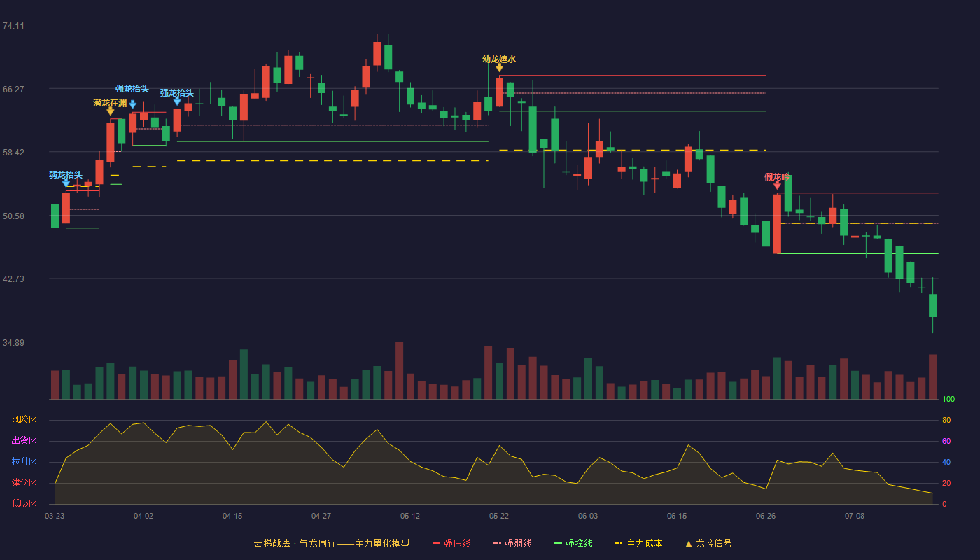Pick the 04-02 date on the axis
This screenshot has height=560, width=980.
143,516
